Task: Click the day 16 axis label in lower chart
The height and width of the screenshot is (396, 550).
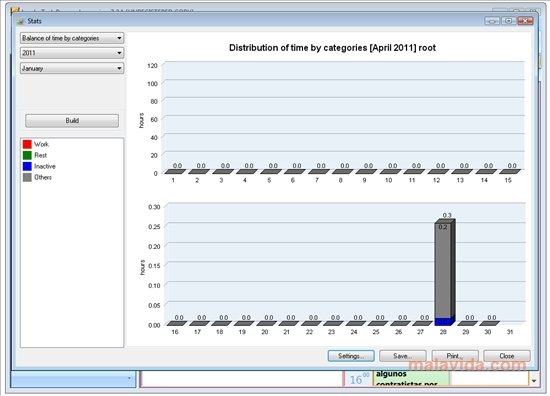Action: click(x=175, y=332)
